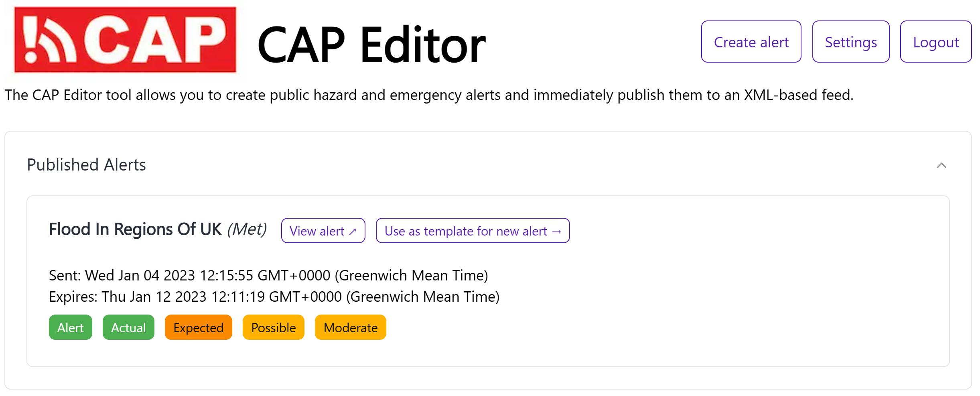This screenshot has width=980, height=396.
Task: View the Flood In Regions Of UK alert
Action: (x=323, y=231)
